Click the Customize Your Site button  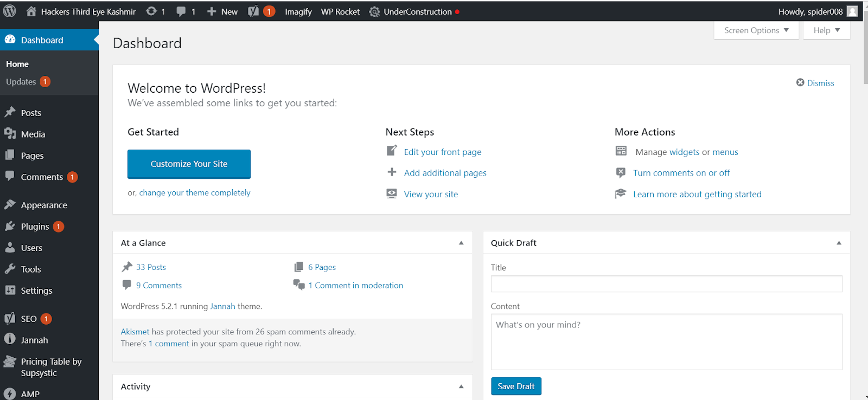[189, 164]
